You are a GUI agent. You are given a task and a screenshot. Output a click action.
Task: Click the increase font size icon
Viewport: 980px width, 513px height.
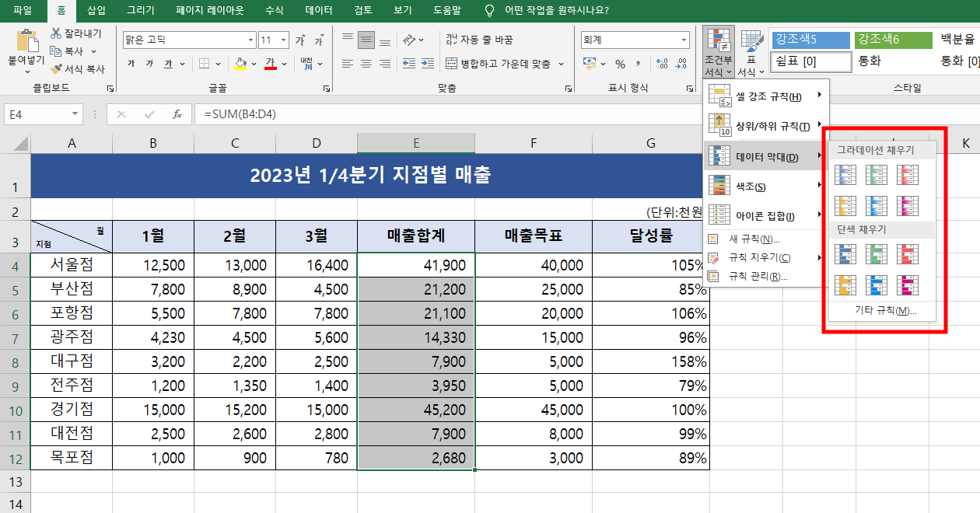click(x=300, y=40)
